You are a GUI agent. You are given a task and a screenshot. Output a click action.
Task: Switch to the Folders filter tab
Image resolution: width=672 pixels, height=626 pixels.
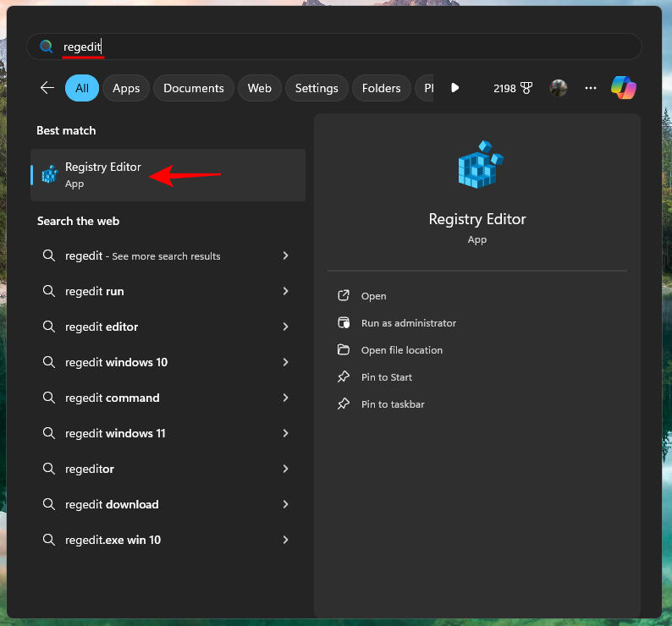point(382,88)
